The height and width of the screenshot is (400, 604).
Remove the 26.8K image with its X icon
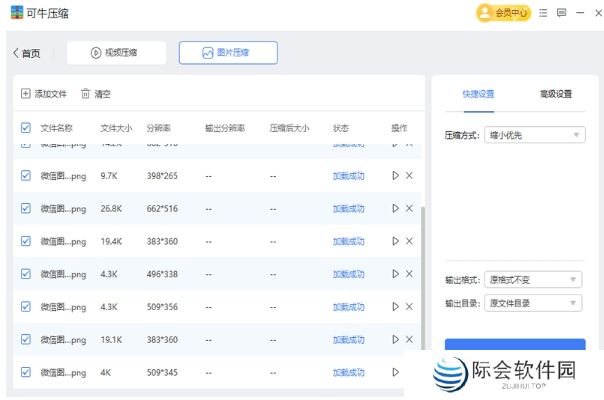click(x=409, y=209)
